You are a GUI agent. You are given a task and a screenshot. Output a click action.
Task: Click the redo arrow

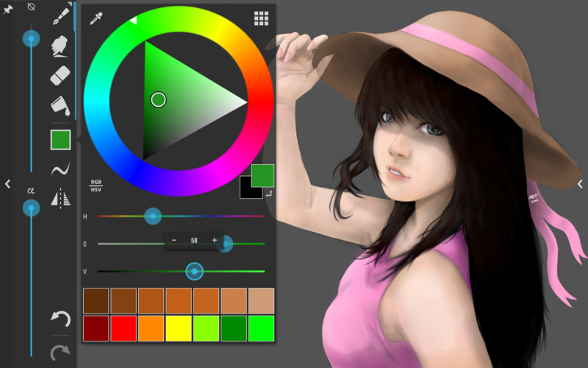coord(60,353)
